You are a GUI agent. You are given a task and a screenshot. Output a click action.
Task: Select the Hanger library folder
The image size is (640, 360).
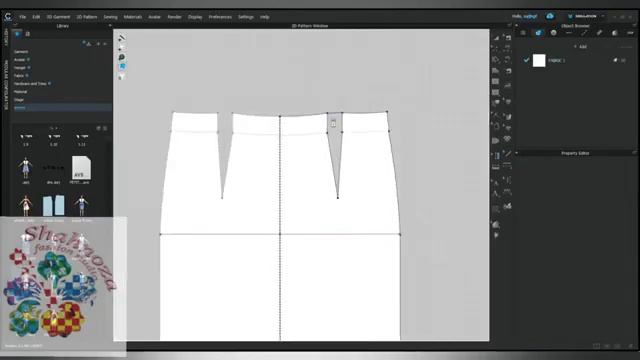20,68
